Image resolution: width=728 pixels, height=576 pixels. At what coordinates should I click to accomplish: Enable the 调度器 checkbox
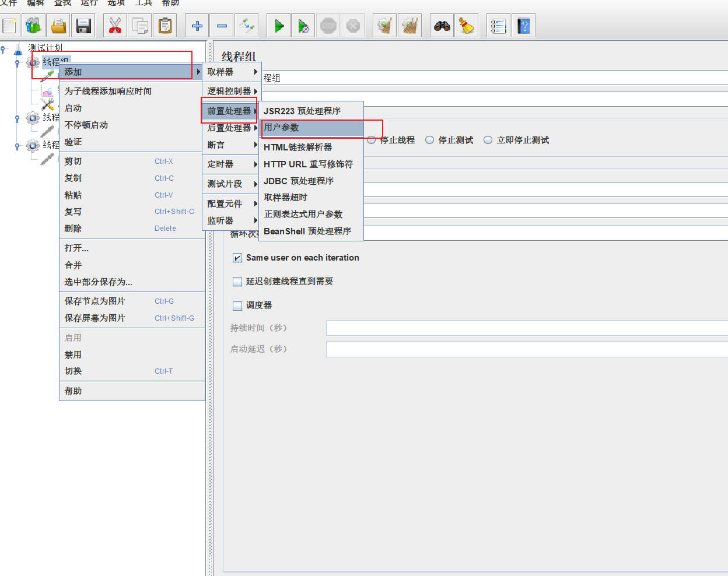tap(237, 305)
